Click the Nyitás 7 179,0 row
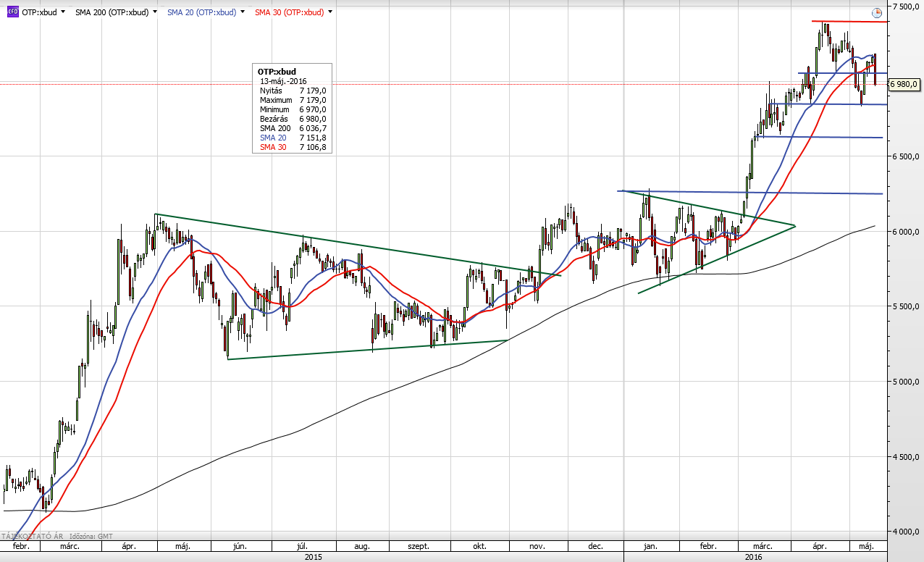 [293, 91]
